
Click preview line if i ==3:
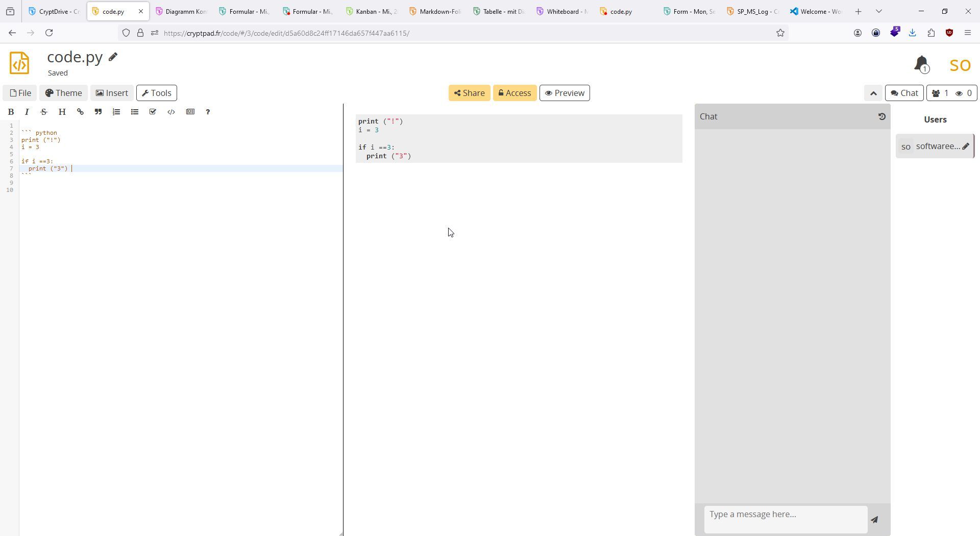pos(376,148)
